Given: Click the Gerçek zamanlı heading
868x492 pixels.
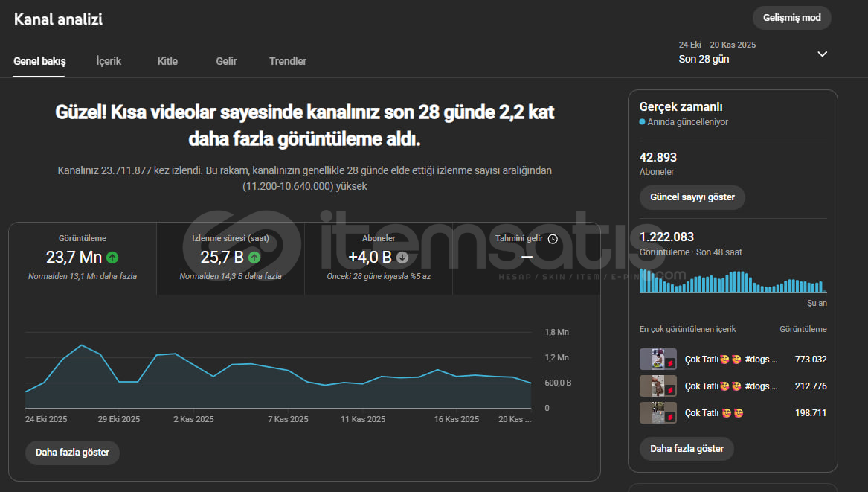Looking at the screenshot, I should [x=681, y=107].
